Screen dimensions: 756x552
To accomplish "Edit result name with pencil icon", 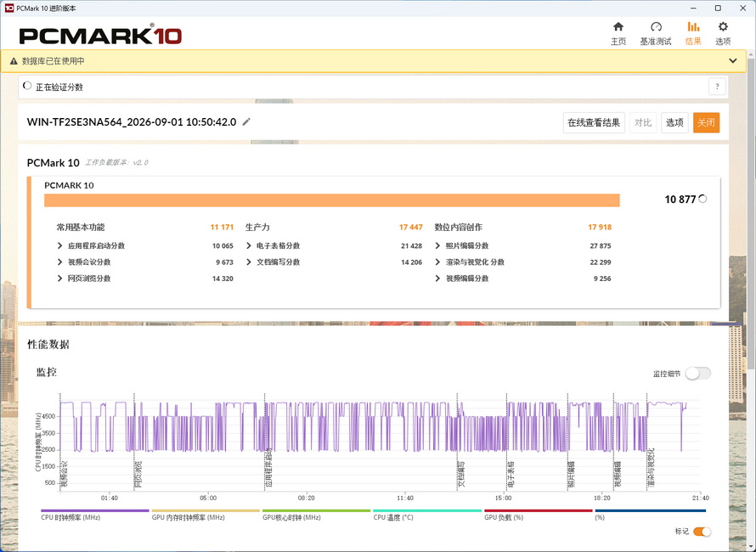I will [x=246, y=121].
